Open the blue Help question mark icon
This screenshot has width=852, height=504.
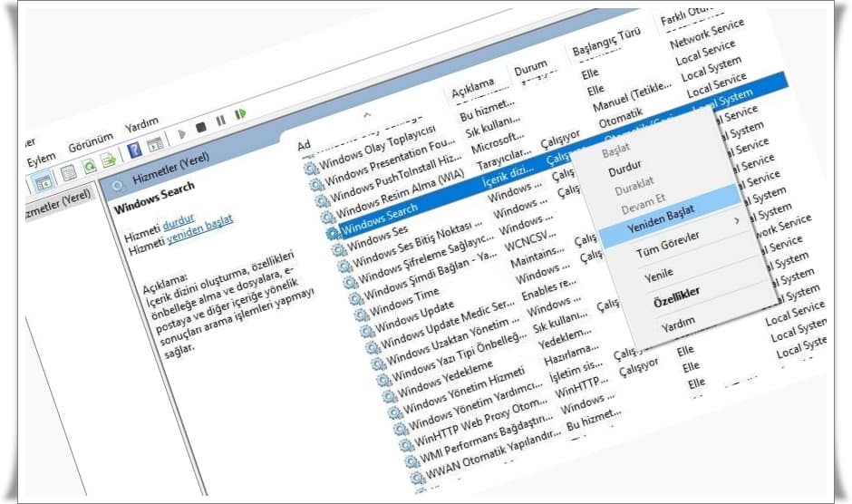pyautogui.click(x=134, y=150)
